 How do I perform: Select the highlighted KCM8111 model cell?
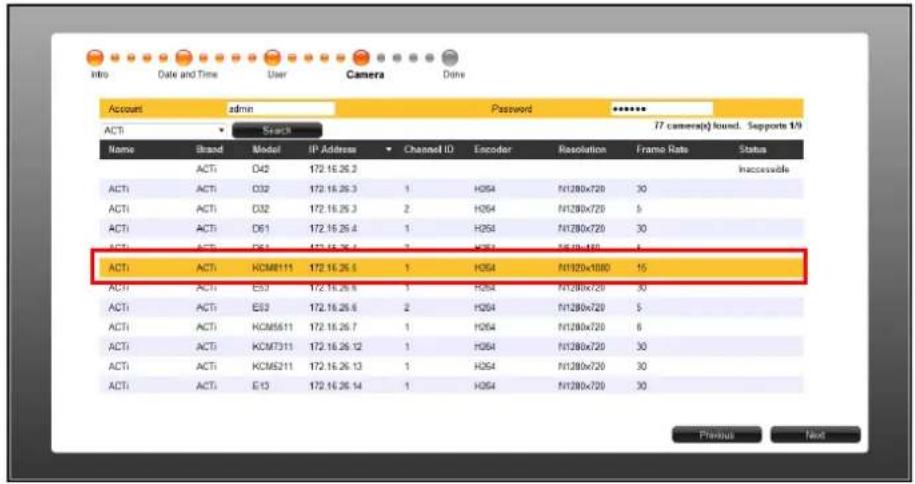(x=273, y=267)
